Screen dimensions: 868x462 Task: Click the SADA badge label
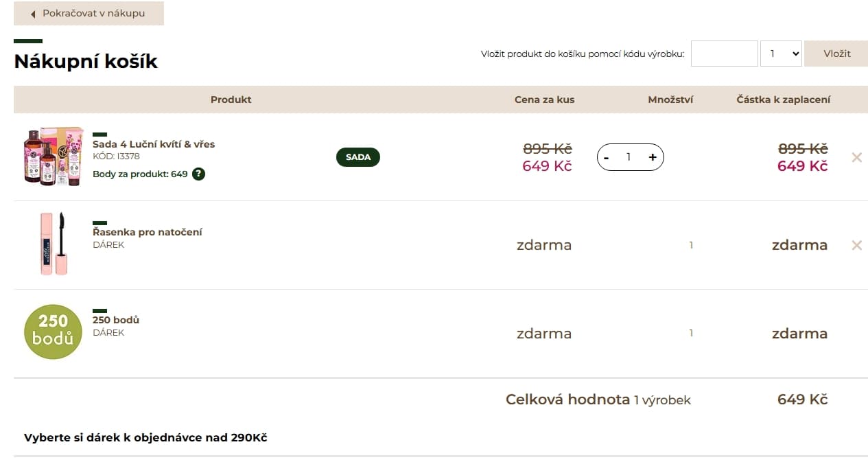358,157
